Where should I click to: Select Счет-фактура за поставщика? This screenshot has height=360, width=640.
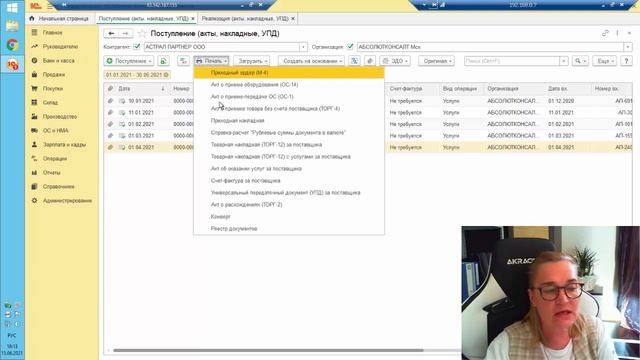289,180
